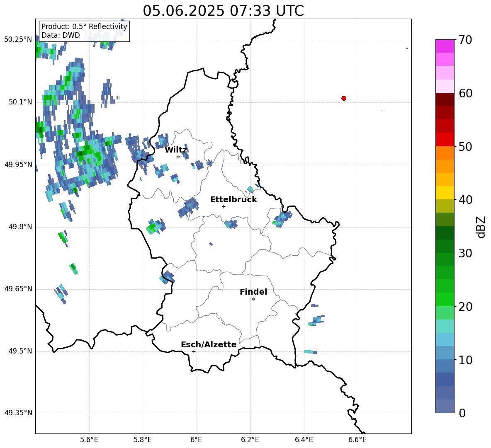
Task: Click the 'Data: DWD' text
Action: click(61, 35)
